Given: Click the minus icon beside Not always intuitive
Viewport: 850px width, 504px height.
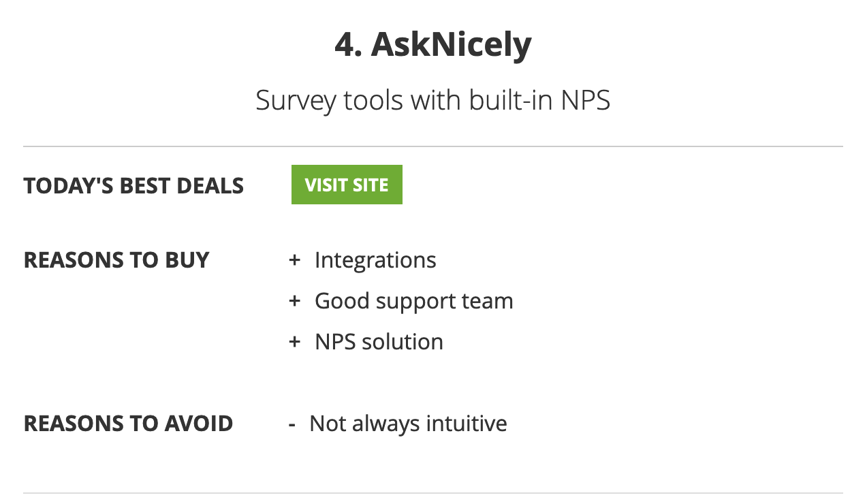Looking at the screenshot, I should [292, 424].
